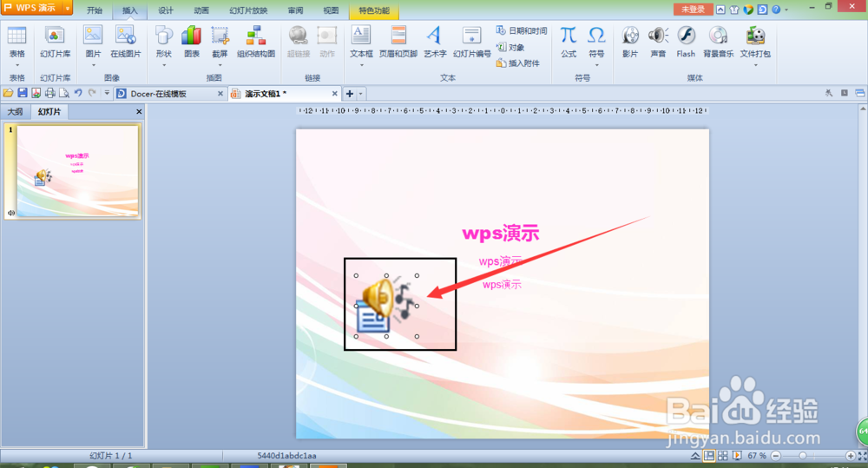
Task: Expand the 文本框 dropdown arrow
Action: (361, 65)
